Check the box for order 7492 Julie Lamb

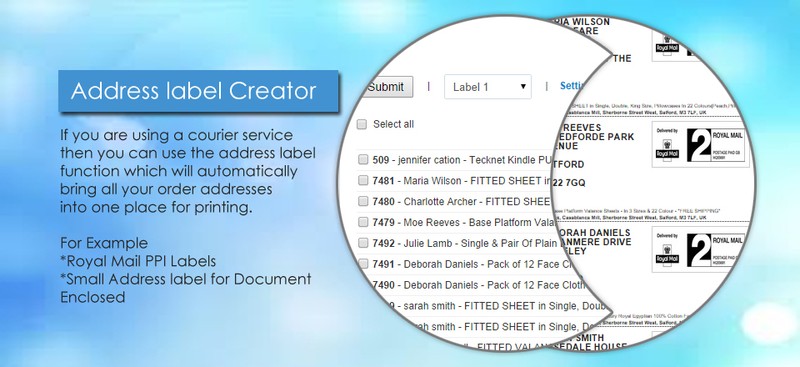pyautogui.click(x=363, y=243)
